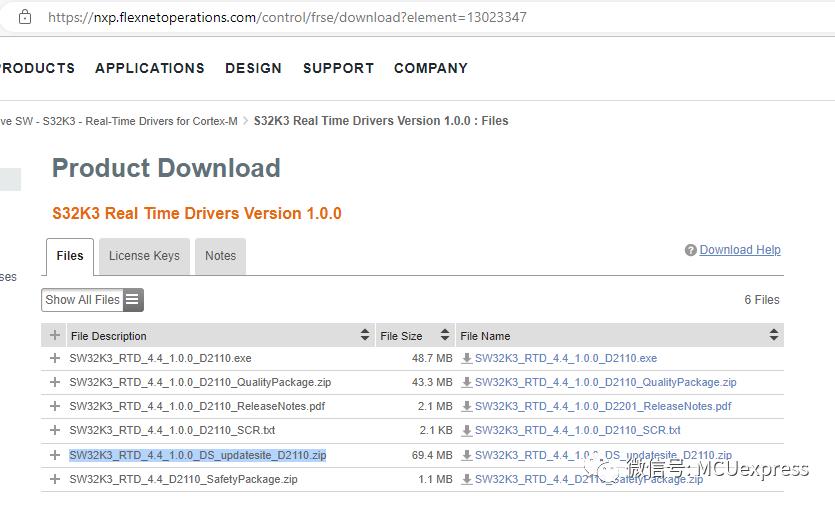Screen dimensions: 835x507
Task: Select the highlighted DS_updatesite_D2110.zip description text
Action: tap(198, 455)
